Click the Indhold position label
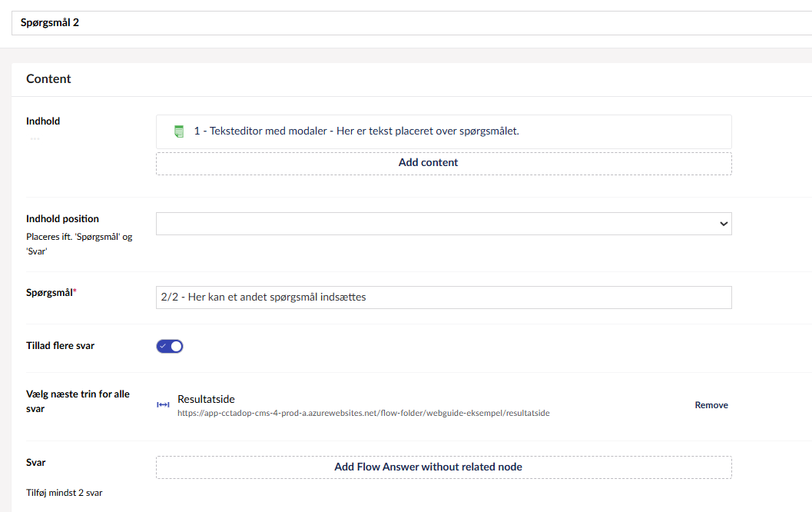The height and width of the screenshot is (512, 812). pos(62,219)
